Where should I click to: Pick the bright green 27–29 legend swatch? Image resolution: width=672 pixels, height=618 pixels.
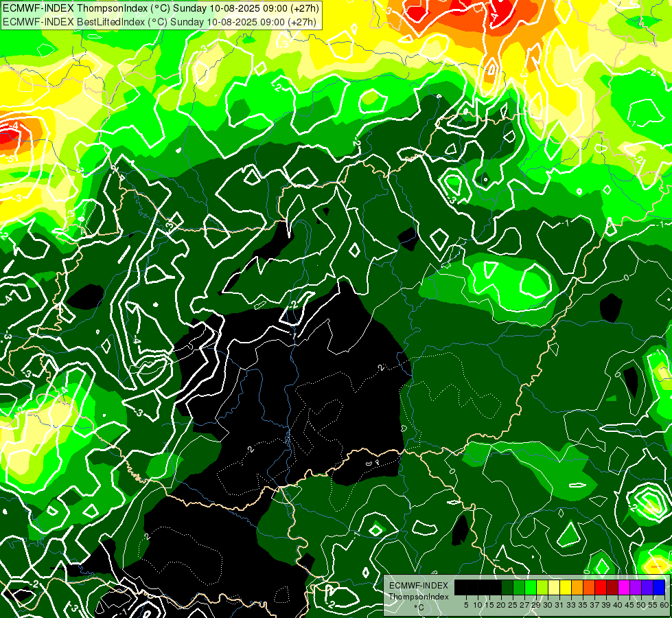point(531,587)
